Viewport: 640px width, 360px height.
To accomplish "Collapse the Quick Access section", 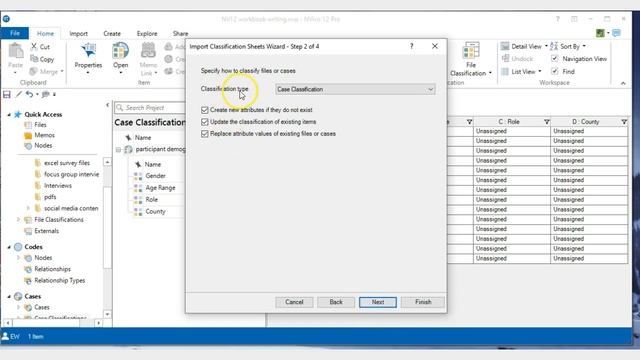I will pos(9,115).
